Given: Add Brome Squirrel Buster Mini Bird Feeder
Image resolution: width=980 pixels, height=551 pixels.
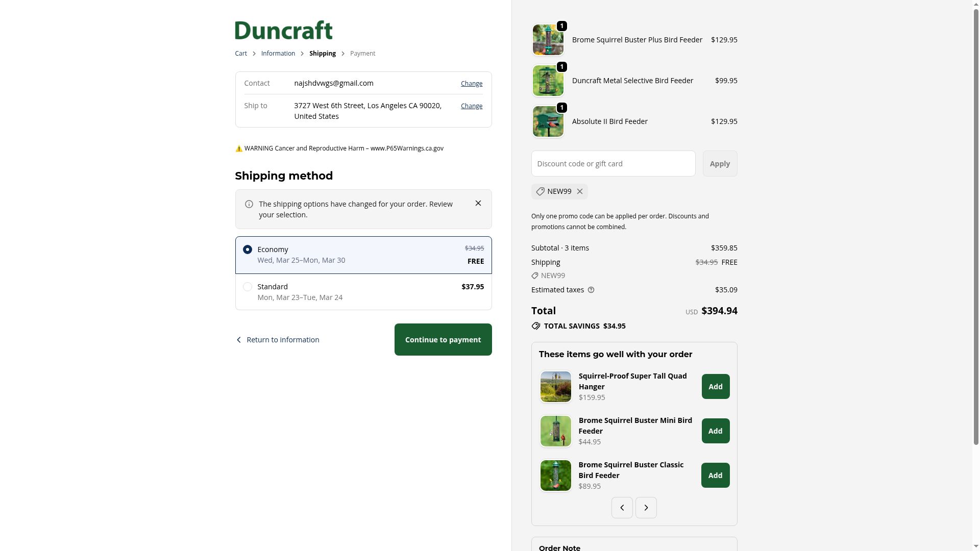Looking at the screenshot, I should (x=716, y=431).
